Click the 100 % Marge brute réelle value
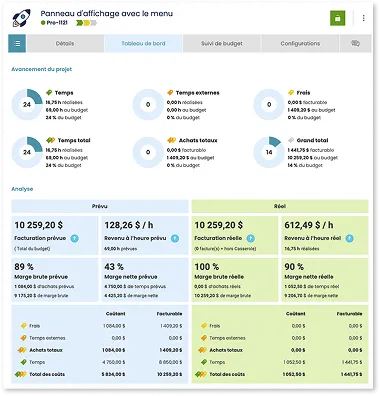The width and height of the screenshot is (380, 396). [207, 267]
